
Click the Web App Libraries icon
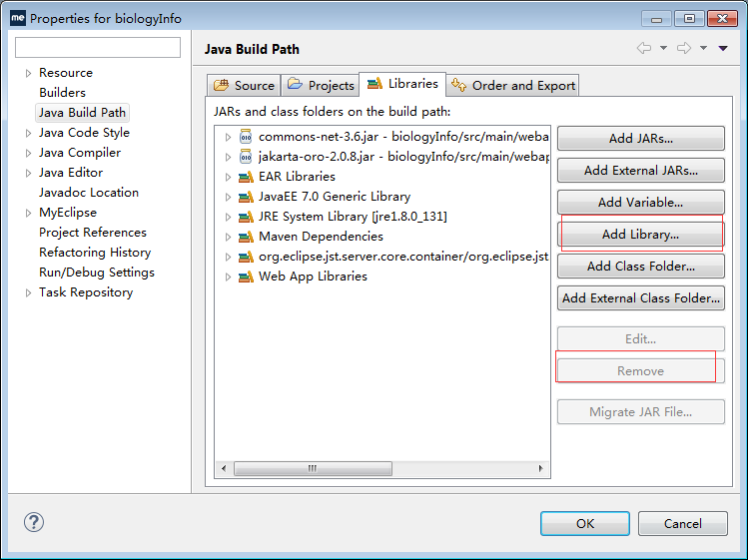point(246,277)
